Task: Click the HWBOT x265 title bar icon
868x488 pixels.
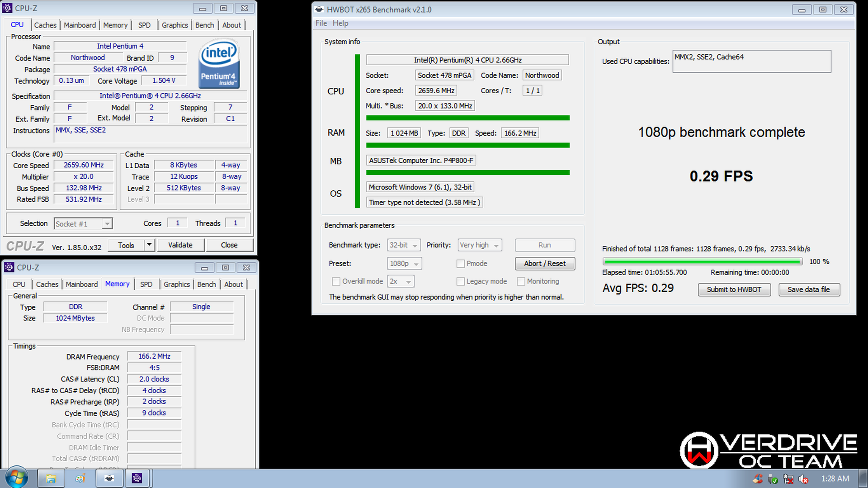Action: coord(319,9)
